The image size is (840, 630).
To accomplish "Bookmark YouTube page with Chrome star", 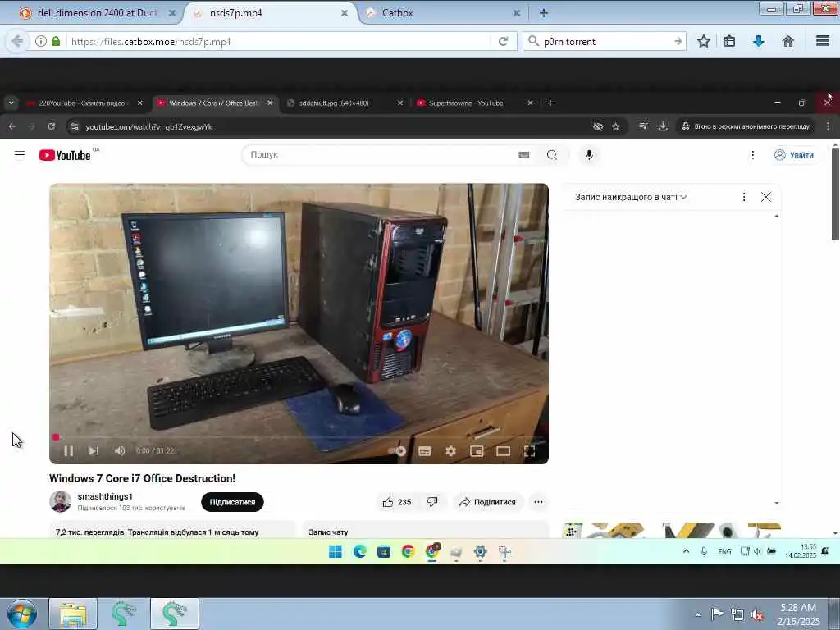I will coord(615,126).
